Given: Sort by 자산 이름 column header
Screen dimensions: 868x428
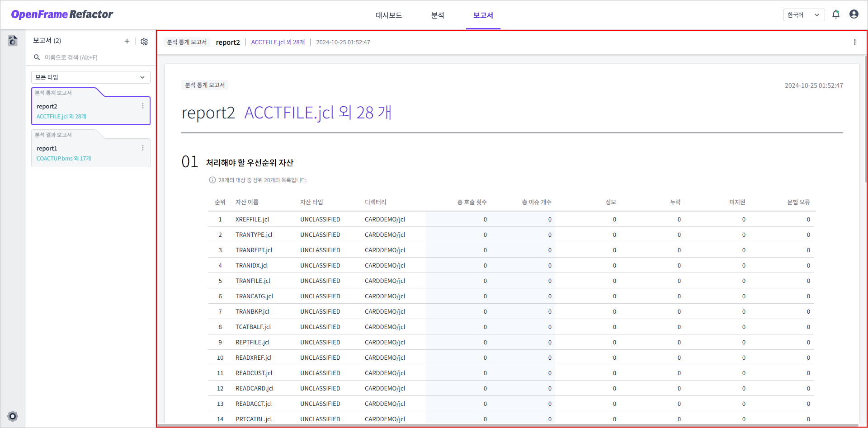Looking at the screenshot, I should 247,202.
